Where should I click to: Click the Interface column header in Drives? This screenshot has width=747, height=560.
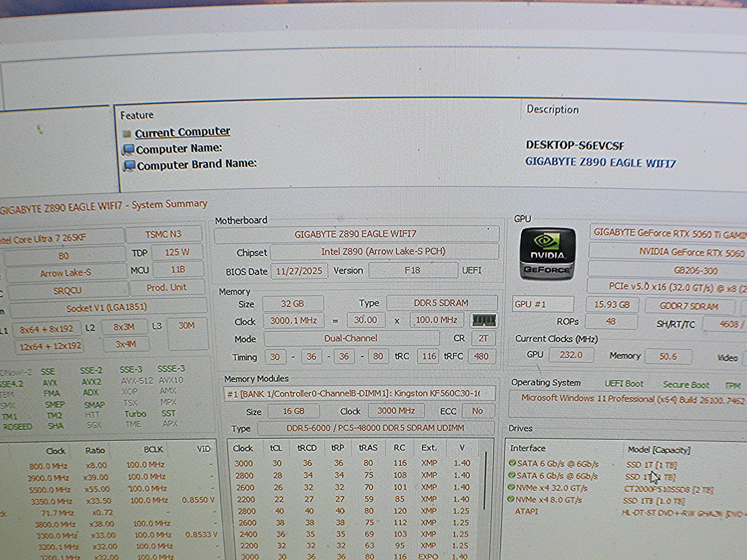(528, 448)
